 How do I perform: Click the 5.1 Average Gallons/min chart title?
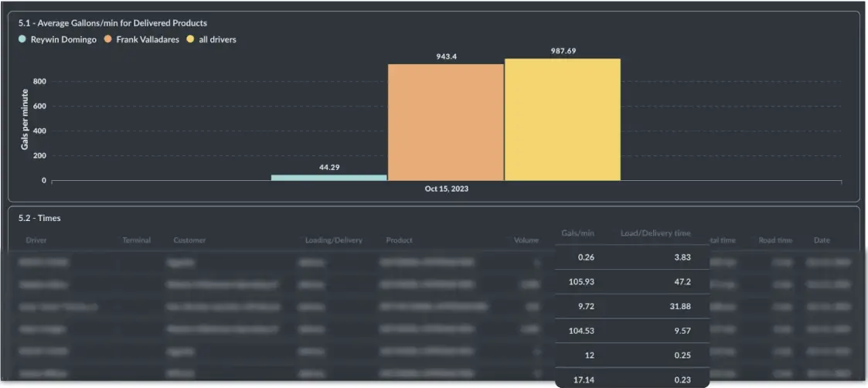[113, 23]
